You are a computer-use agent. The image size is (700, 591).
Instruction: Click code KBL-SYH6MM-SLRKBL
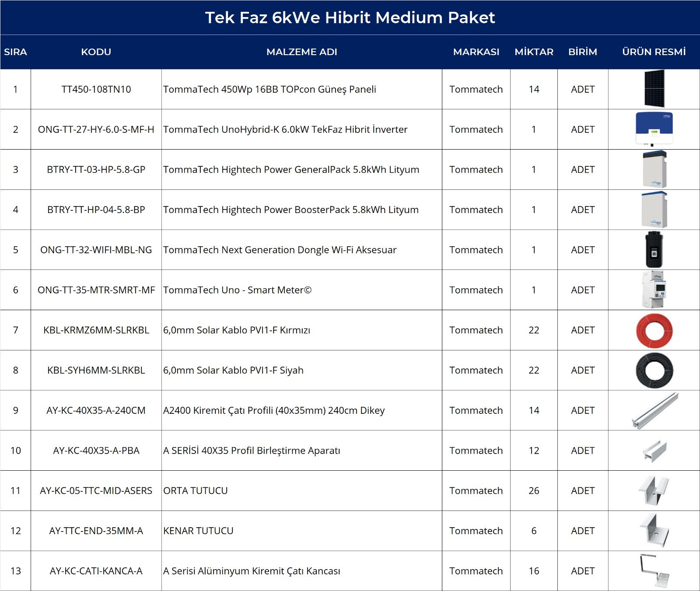(x=96, y=370)
